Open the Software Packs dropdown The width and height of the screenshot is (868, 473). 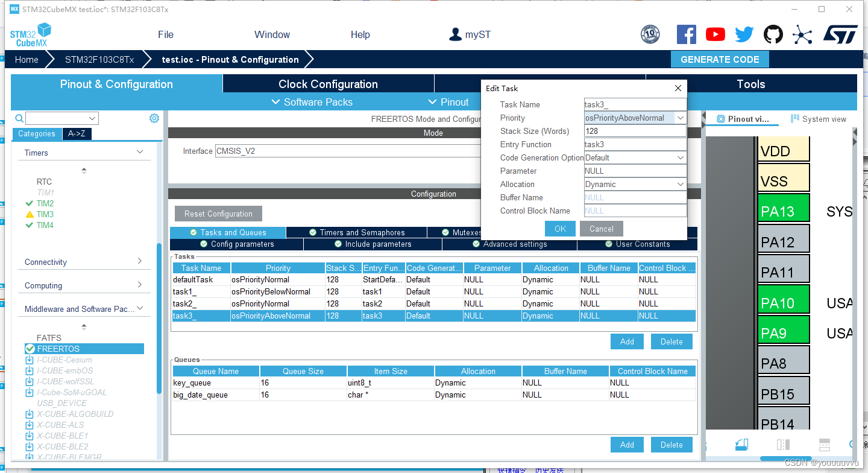pyautogui.click(x=312, y=102)
